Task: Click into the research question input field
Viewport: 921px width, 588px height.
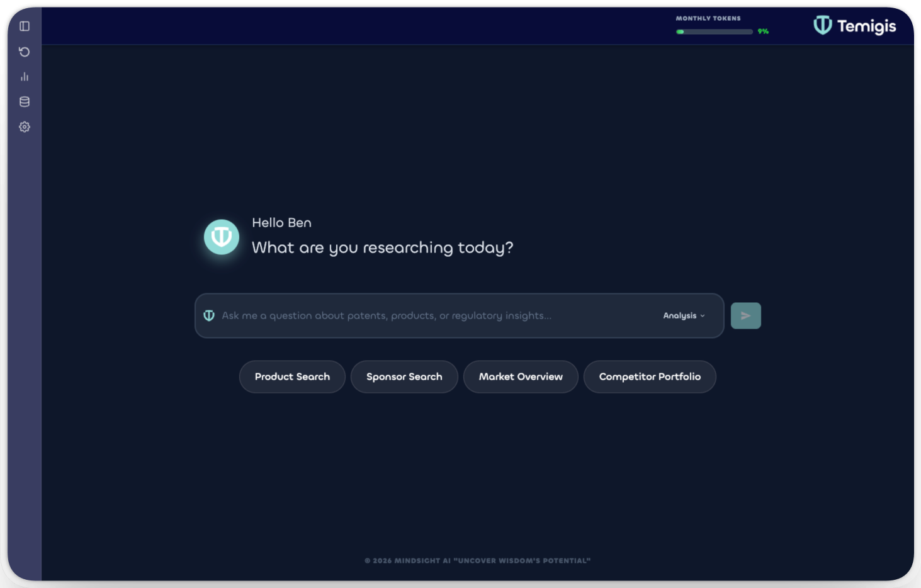Action: pyautogui.click(x=409, y=315)
